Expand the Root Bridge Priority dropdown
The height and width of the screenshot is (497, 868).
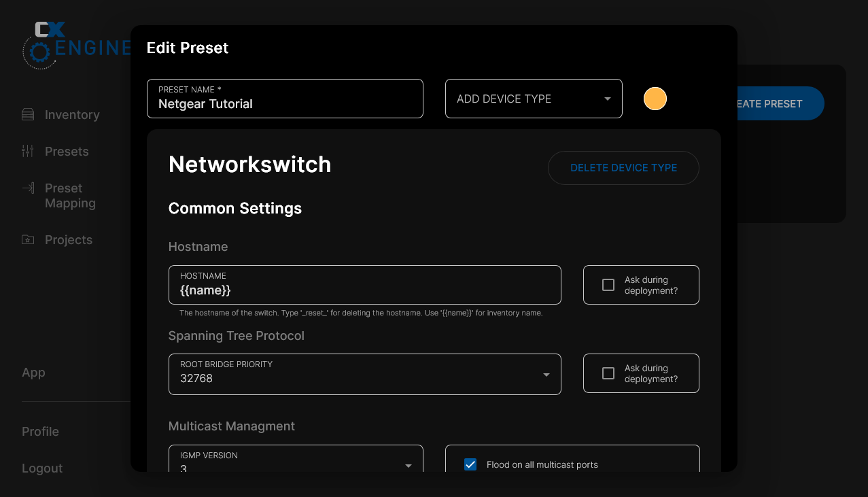point(546,374)
